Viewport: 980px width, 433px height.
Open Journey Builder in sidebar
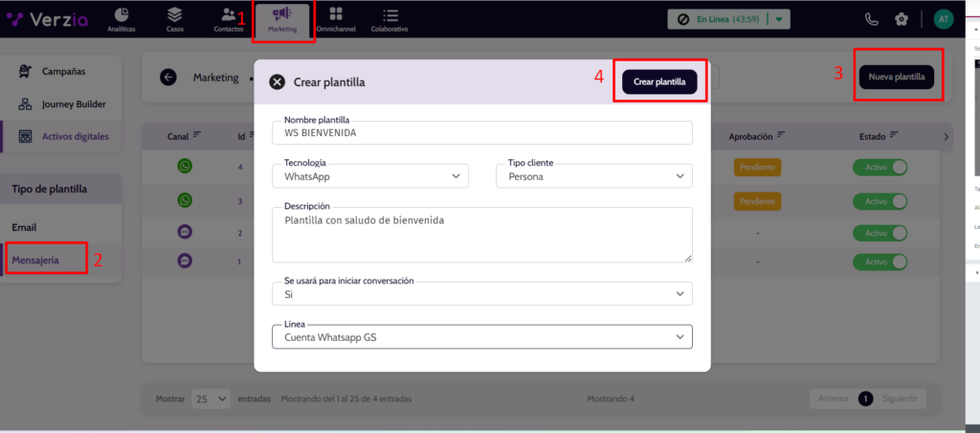click(74, 104)
